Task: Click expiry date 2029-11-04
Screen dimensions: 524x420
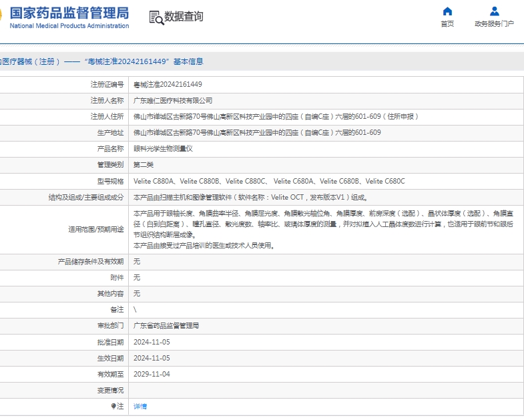Action: point(152,374)
